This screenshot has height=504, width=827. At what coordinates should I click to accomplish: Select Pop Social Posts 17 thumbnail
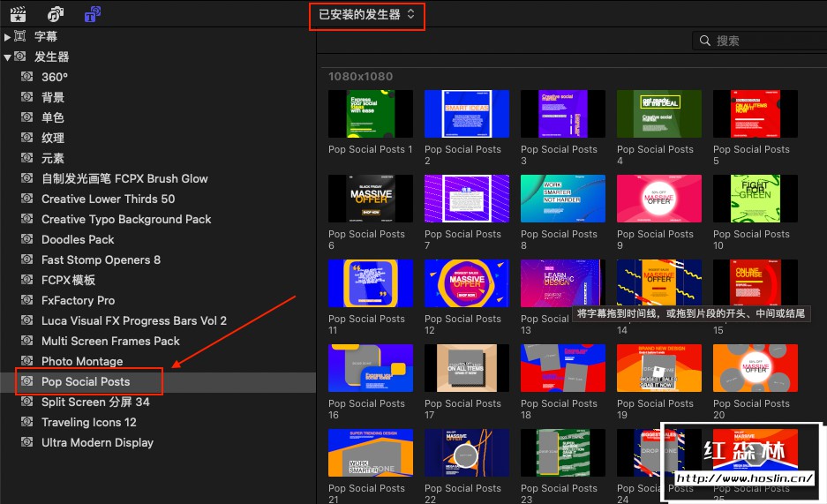(467, 368)
